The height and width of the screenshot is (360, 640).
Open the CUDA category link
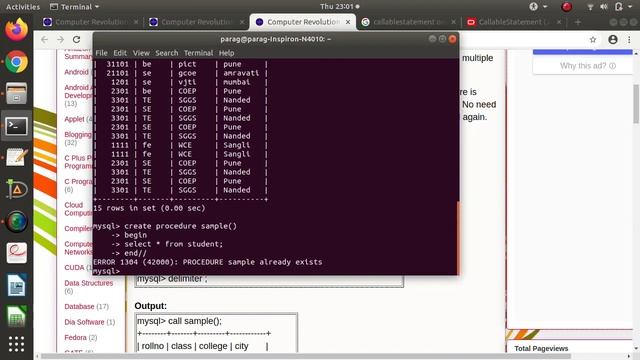(74, 267)
